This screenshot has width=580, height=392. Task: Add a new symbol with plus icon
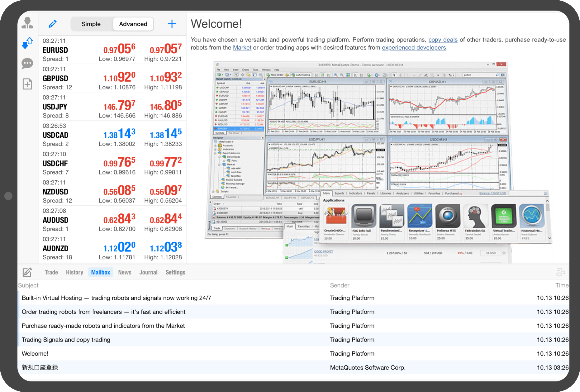[172, 24]
